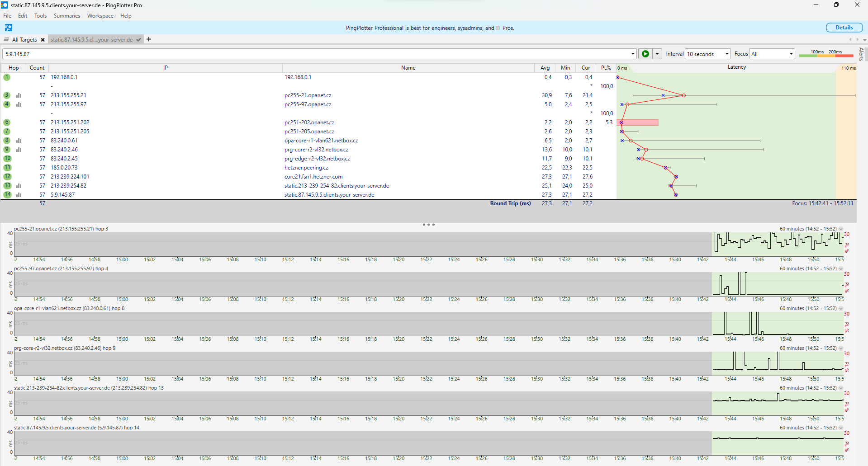
Task: Open the Focus dropdown set to All
Action: (x=772, y=54)
